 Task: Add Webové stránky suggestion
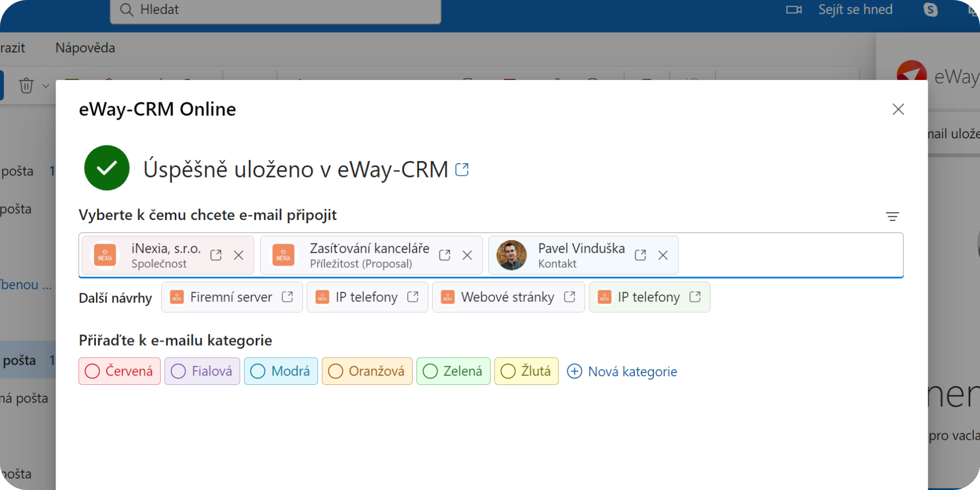(507, 297)
